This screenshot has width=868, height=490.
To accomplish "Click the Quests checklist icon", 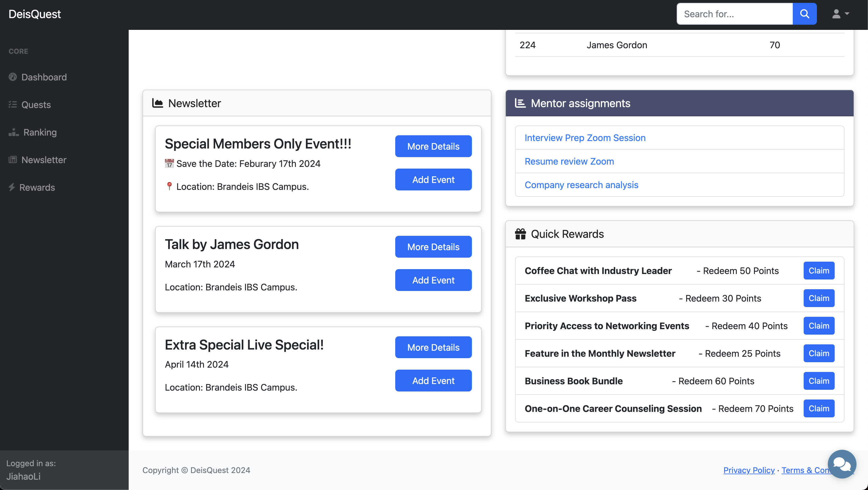I will tap(13, 105).
